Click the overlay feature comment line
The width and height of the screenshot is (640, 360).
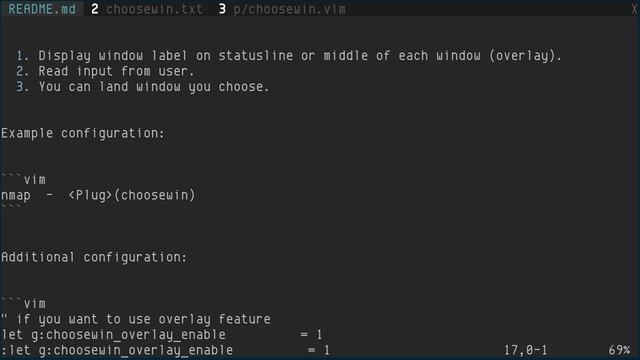tap(136, 319)
